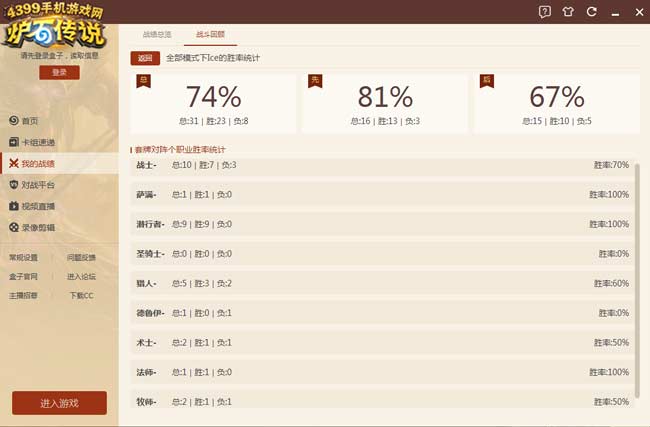This screenshot has height=427, width=650.
Task: Open the 主播招募 link
Action: [23, 296]
